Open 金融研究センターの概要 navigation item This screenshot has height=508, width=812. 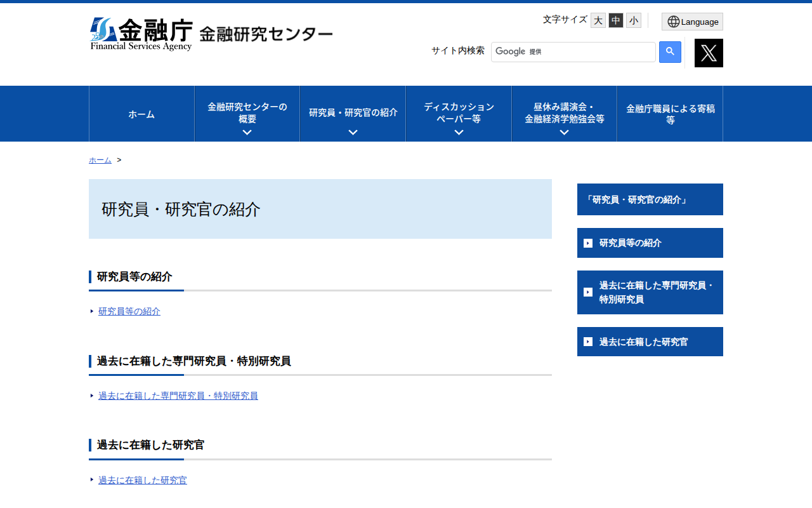[x=247, y=113]
